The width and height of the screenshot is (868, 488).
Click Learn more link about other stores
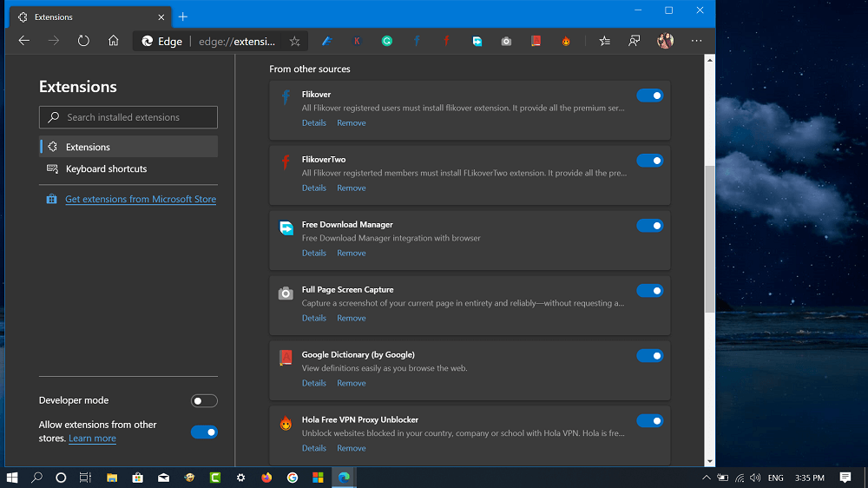coord(93,439)
